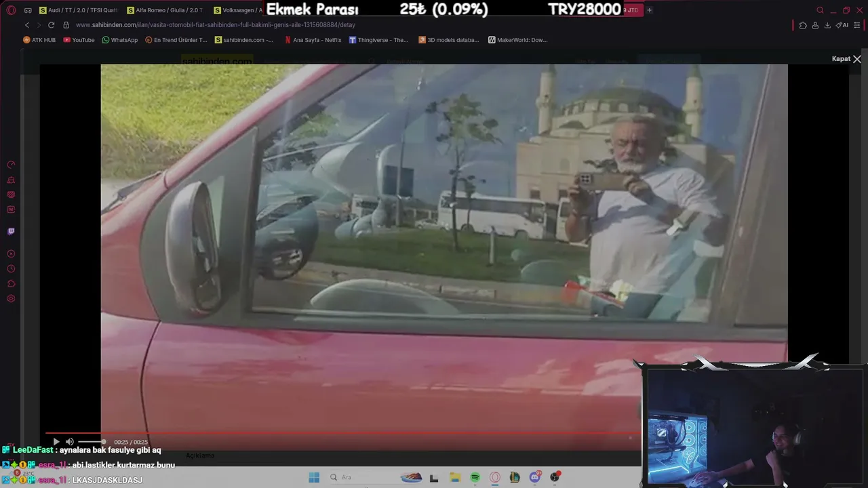View site security lock information

point(66,25)
